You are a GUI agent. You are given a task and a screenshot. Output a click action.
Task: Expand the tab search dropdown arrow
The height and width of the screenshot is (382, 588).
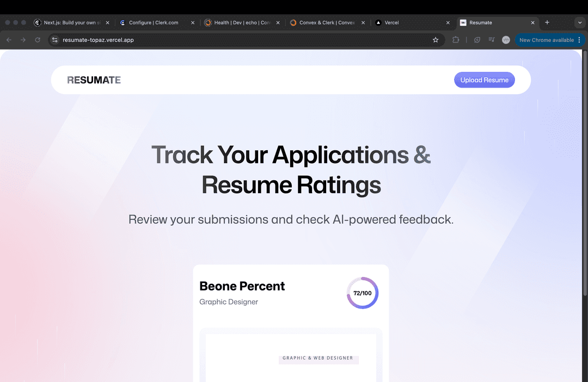pyautogui.click(x=579, y=22)
